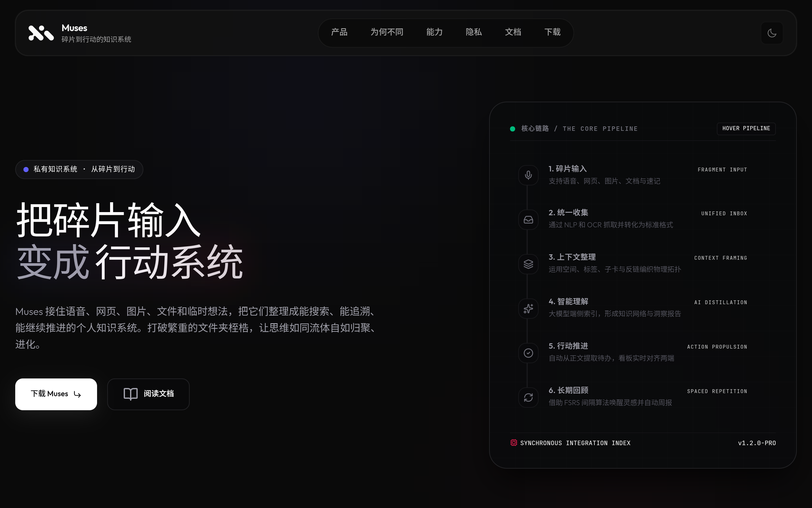Click the AI DISTILLATION label

point(720,302)
